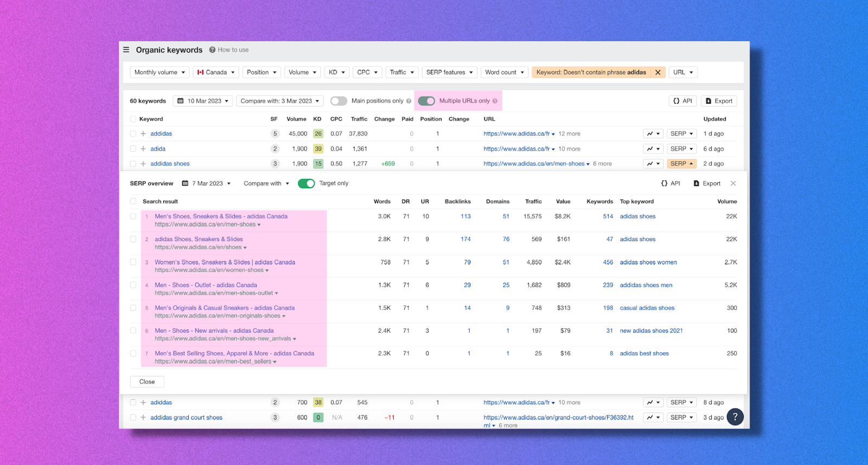This screenshot has width=868, height=465.
Task: Open SERP overview 7 Mar 2023 date picker
Action: click(x=206, y=183)
